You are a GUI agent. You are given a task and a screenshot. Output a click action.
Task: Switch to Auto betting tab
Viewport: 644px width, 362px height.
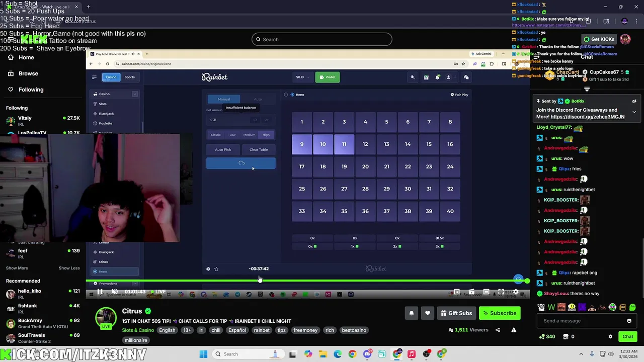coord(258,99)
